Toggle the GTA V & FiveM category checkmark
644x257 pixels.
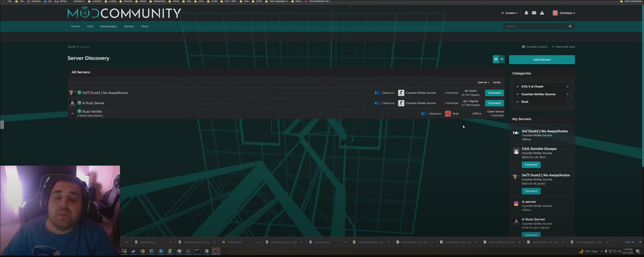click(517, 87)
